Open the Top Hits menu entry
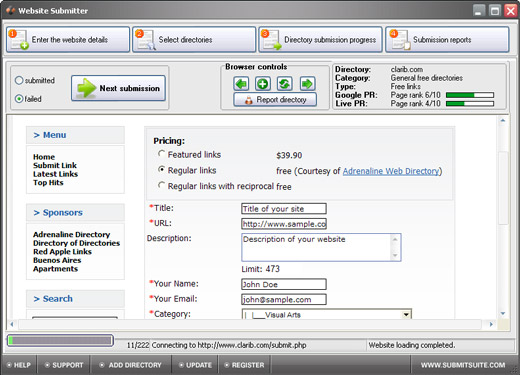 (x=48, y=182)
